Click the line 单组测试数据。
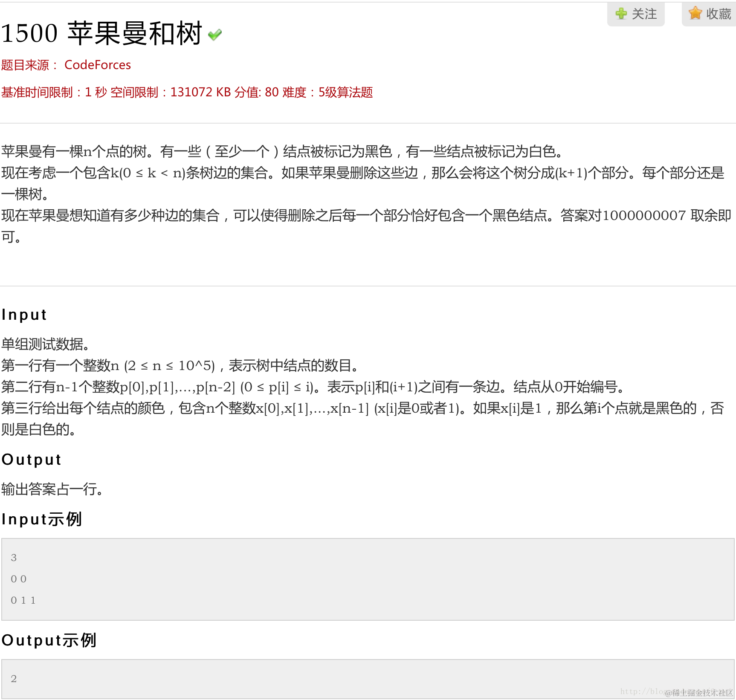The height and width of the screenshot is (700, 736). [x=46, y=344]
